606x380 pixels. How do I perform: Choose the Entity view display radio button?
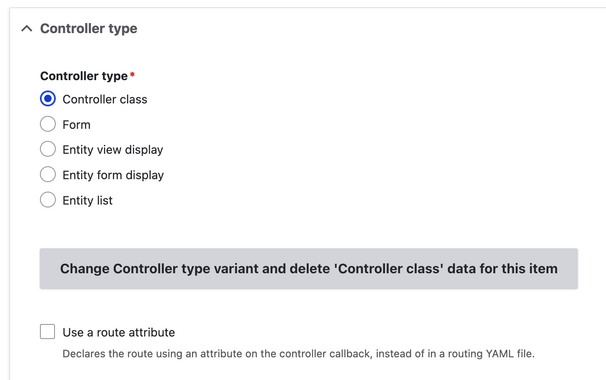point(48,149)
